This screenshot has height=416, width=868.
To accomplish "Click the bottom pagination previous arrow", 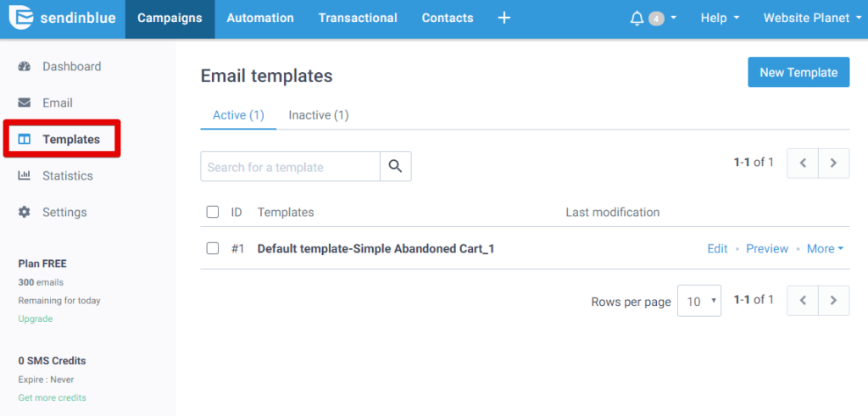I will 803,301.
